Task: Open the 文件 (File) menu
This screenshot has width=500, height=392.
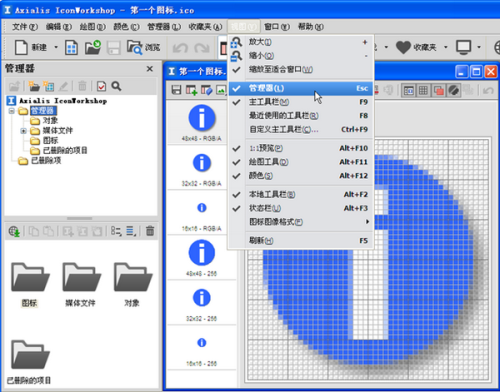Action: 25,27
